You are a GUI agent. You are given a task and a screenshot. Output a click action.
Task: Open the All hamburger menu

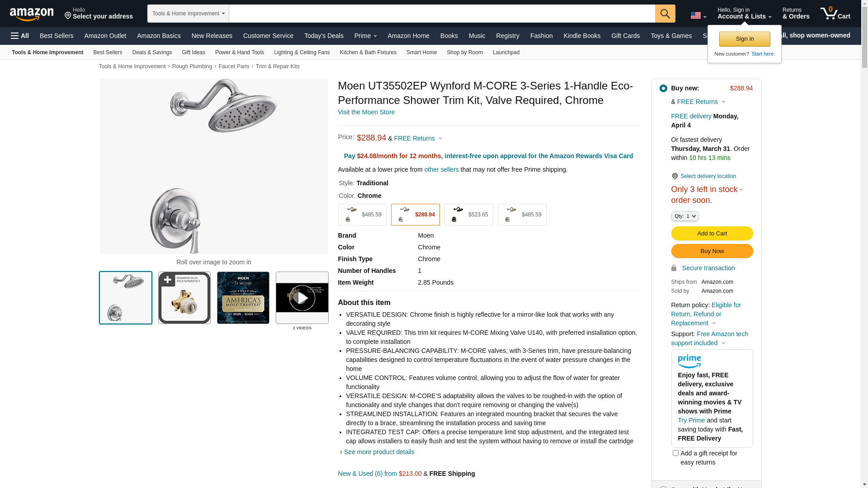20,36
